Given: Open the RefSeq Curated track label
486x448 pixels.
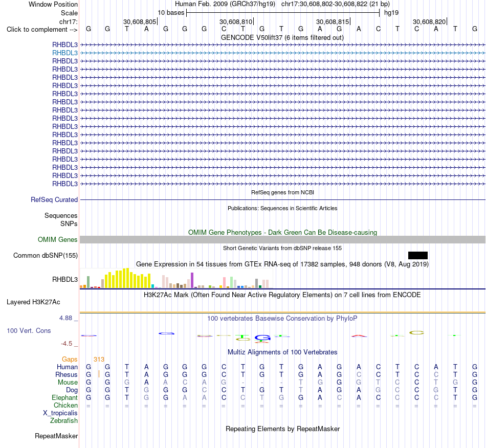Looking at the screenshot, I should pos(54,199).
